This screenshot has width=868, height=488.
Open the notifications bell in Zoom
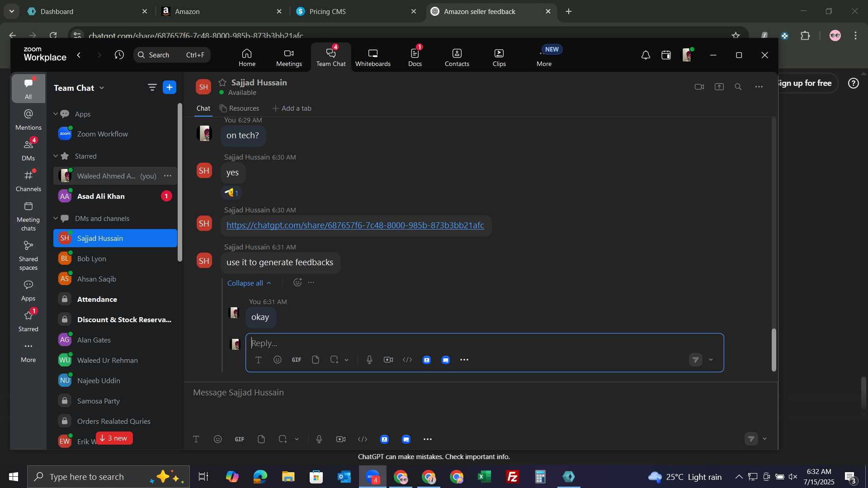point(646,55)
